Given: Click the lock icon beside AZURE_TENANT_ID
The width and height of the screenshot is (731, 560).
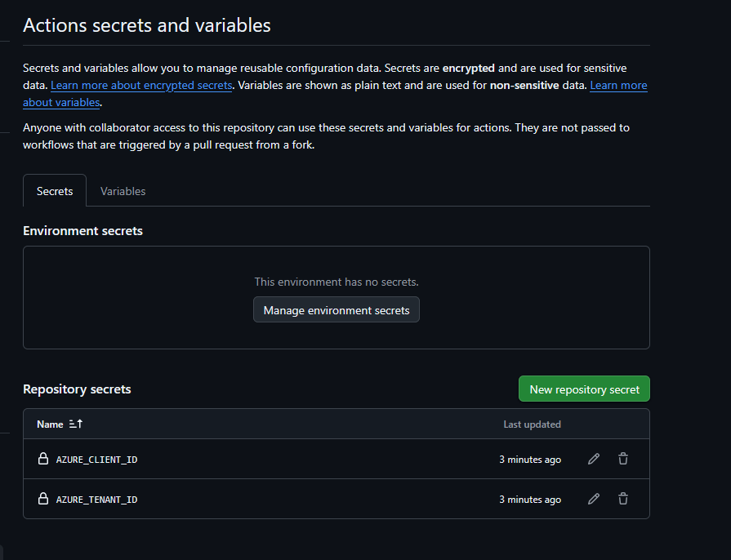Looking at the screenshot, I should pos(43,499).
